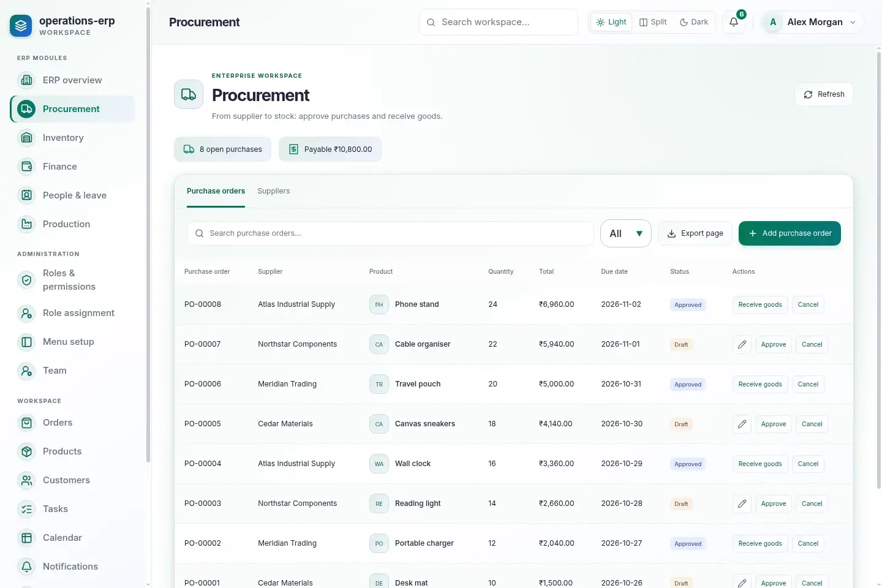882x588 pixels.
Task: Navigate to People & leave
Action: tap(73, 195)
